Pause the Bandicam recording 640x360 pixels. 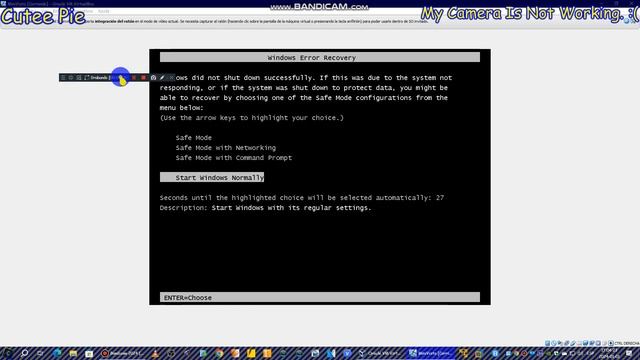click(x=134, y=78)
